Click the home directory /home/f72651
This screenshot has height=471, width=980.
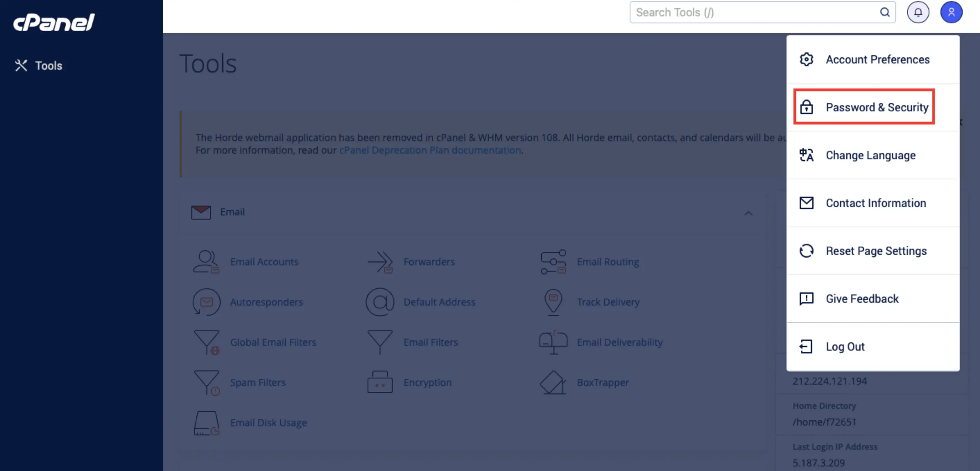click(x=824, y=422)
